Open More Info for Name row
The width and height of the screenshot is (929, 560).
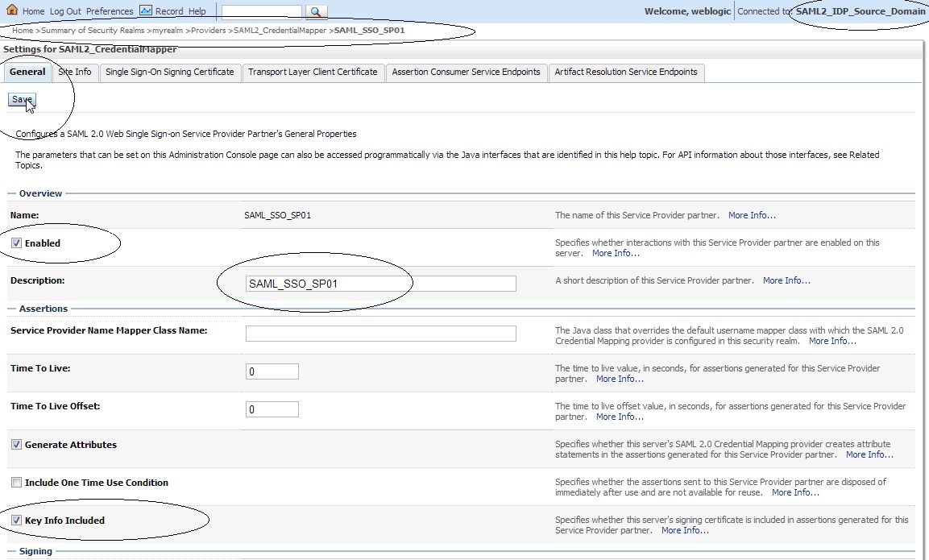point(752,215)
